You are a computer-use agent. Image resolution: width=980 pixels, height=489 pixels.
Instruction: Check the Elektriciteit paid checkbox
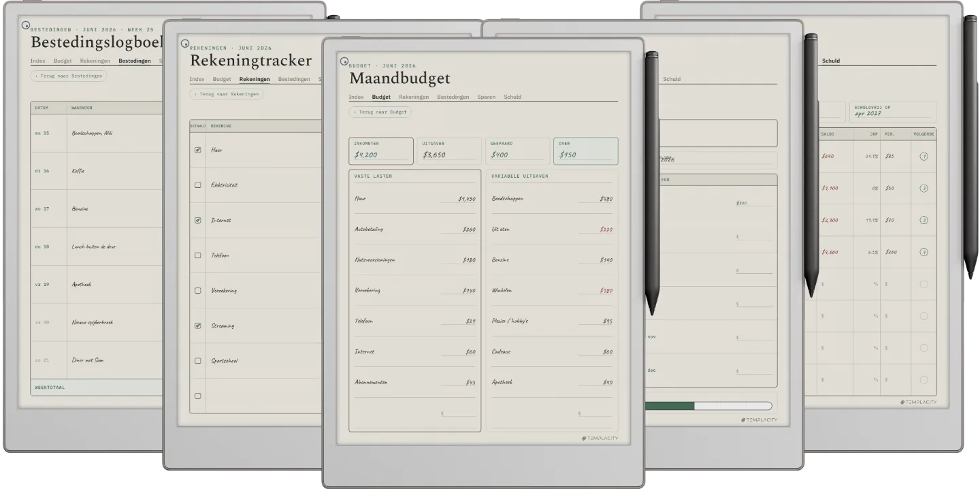pos(198,185)
